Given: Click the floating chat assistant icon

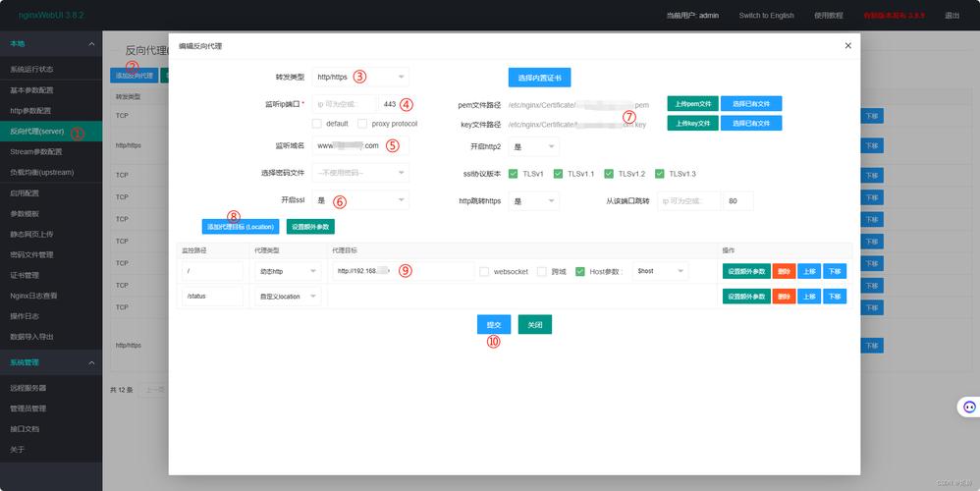Looking at the screenshot, I should pos(969,408).
